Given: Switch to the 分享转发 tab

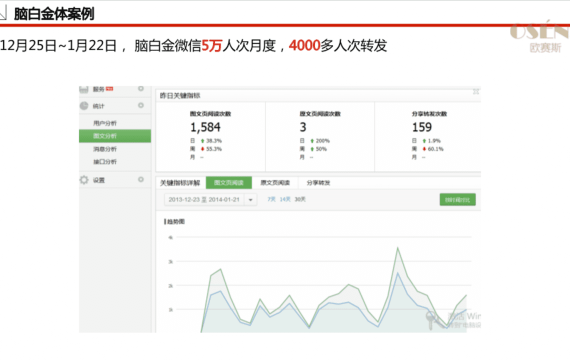Looking at the screenshot, I should 318,183.
